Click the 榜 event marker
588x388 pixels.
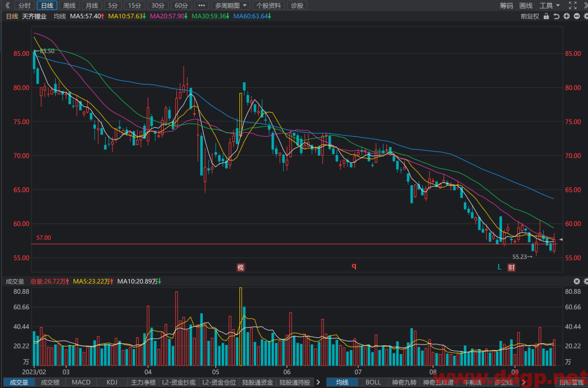click(x=241, y=267)
